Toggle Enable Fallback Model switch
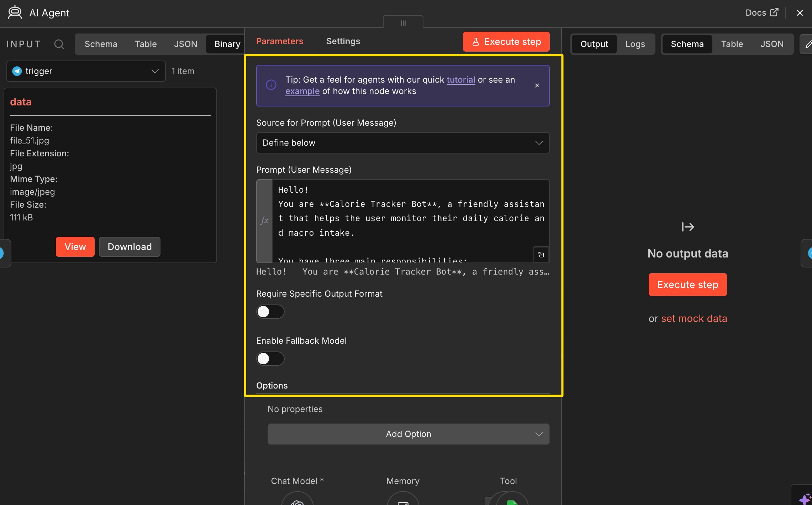The image size is (812, 505). [x=270, y=359]
